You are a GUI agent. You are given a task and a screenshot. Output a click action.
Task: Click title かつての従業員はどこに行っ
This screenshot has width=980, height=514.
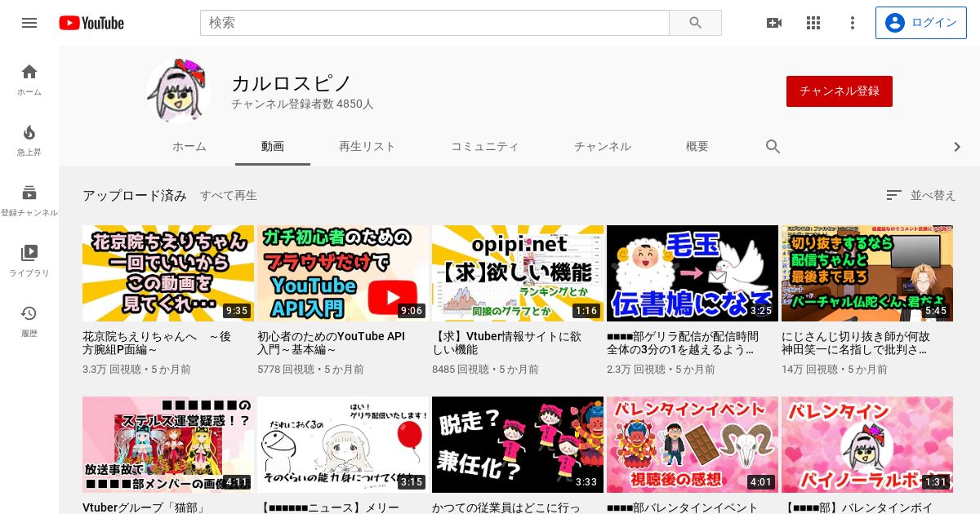(506, 507)
